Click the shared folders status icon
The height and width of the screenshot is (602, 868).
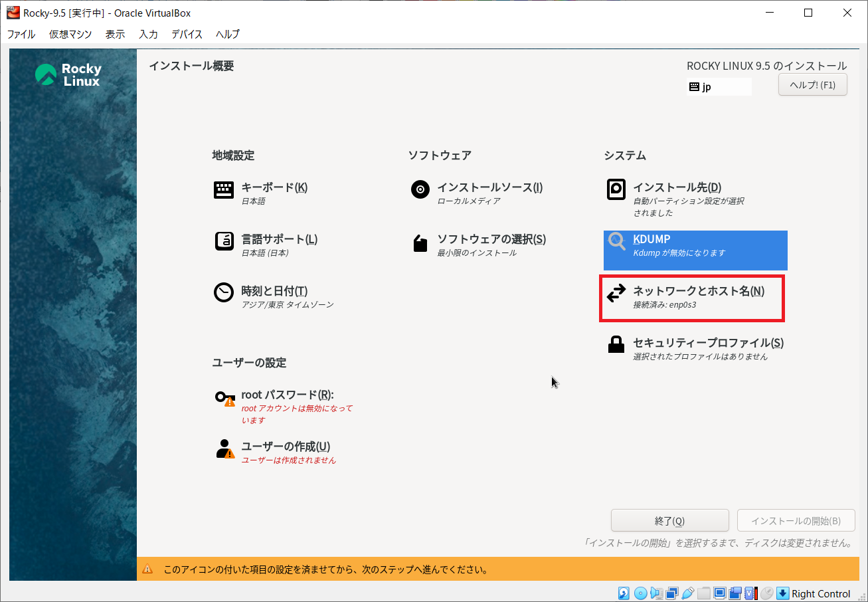pos(703,593)
